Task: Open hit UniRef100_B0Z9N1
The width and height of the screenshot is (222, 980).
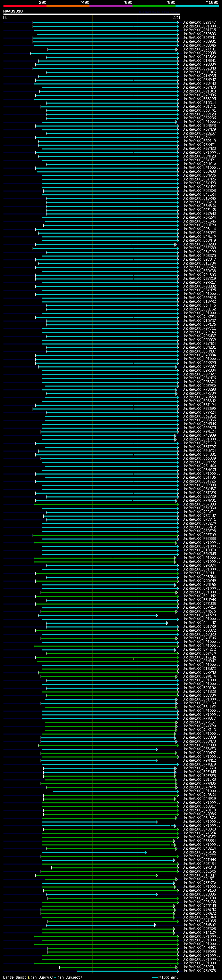Action: click(199, 38)
